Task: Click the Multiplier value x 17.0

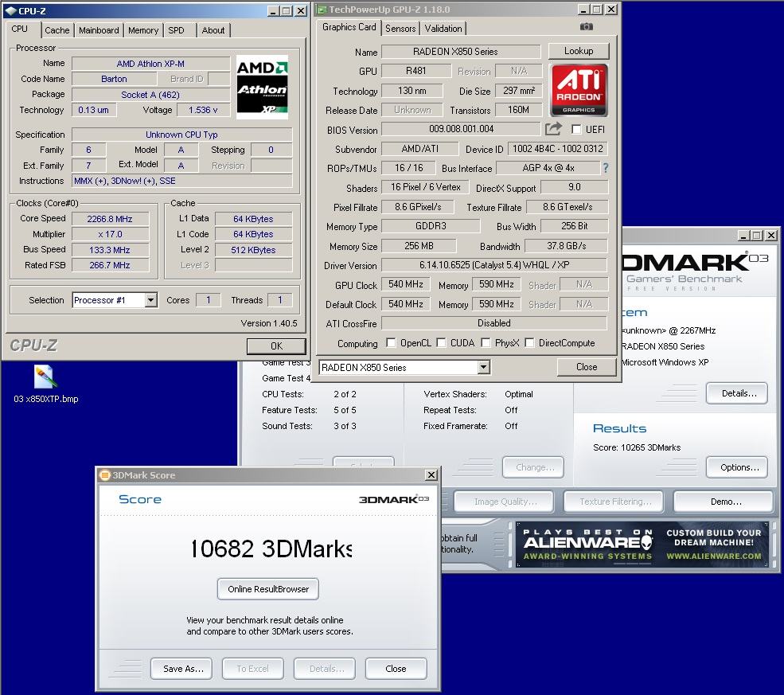Action: (x=110, y=234)
